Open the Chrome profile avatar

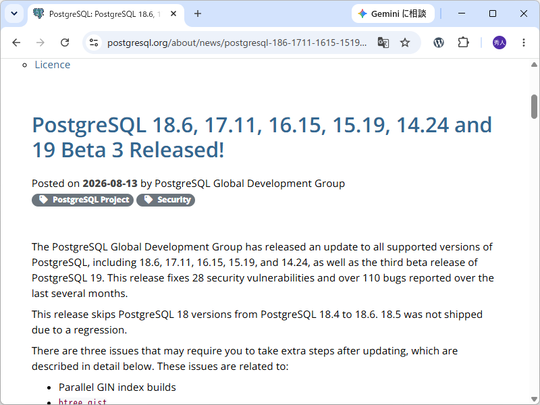pos(499,43)
